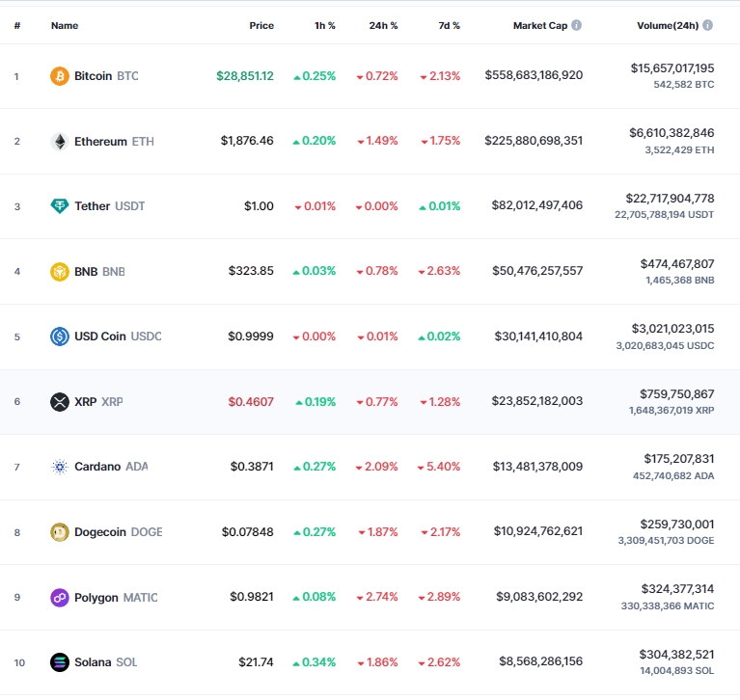Click the Ethereum diamond logo icon
The image size is (740, 700).
point(60,141)
